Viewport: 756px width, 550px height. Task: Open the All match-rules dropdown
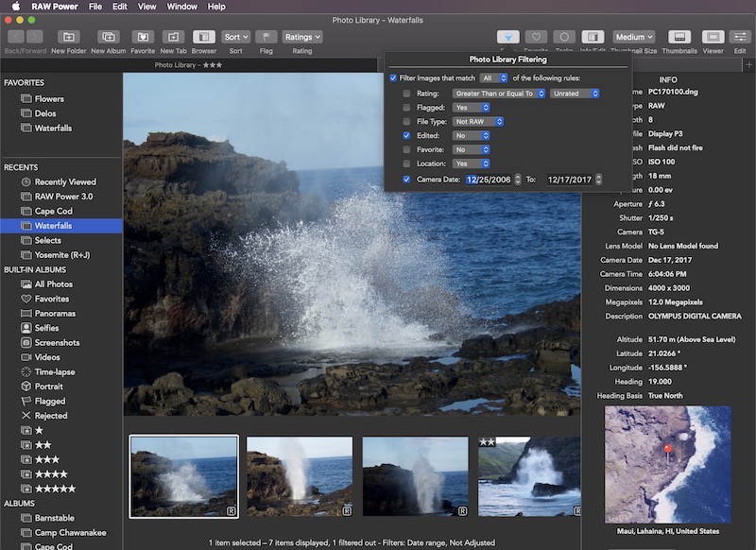493,78
